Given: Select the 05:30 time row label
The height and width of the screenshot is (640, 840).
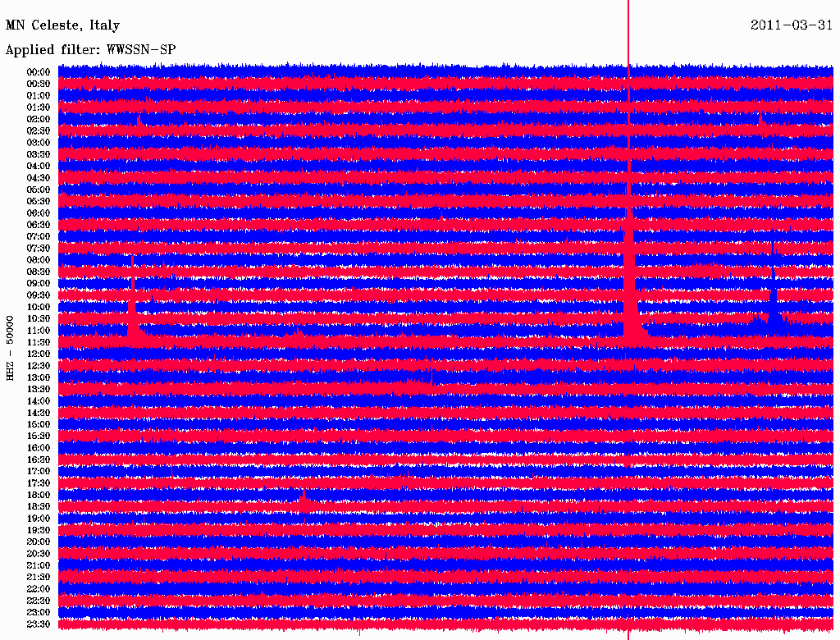Looking at the screenshot, I should point(39,201).
